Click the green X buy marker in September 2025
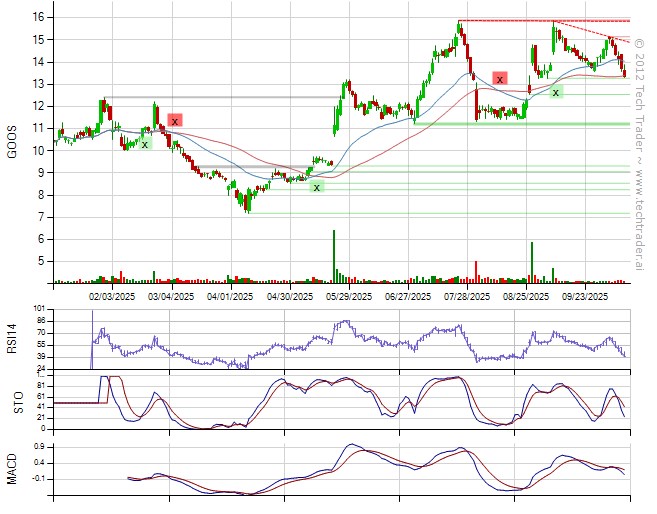 pos(555,92)
